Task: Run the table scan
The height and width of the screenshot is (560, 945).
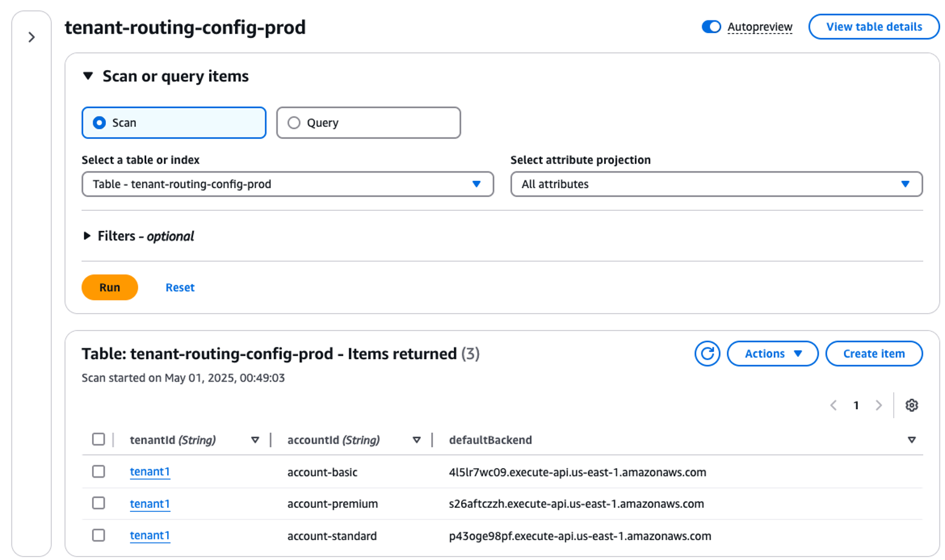Action: click(109, 287)
